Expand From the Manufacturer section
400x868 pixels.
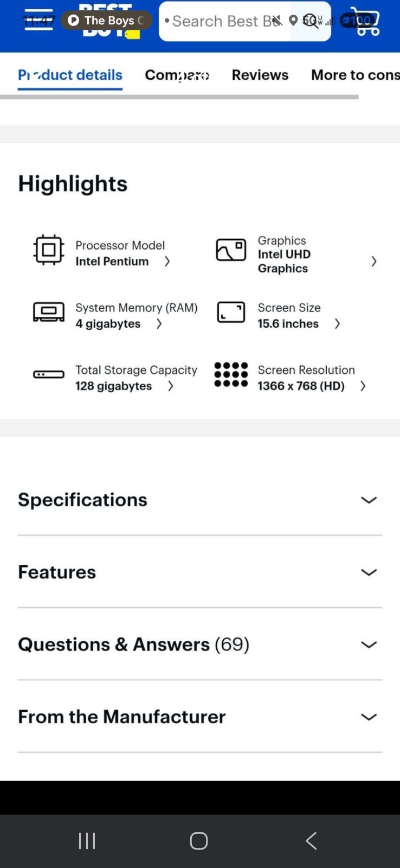200,717
